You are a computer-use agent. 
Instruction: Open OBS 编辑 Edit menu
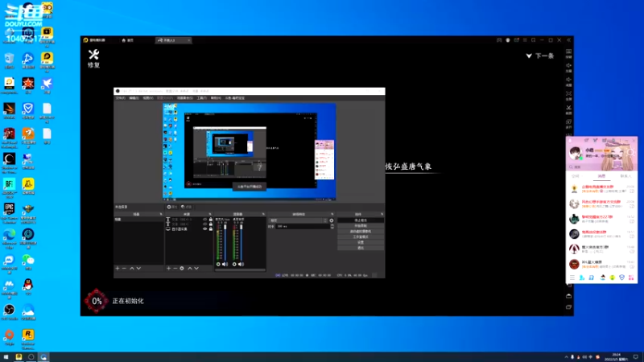click(134, 98)
